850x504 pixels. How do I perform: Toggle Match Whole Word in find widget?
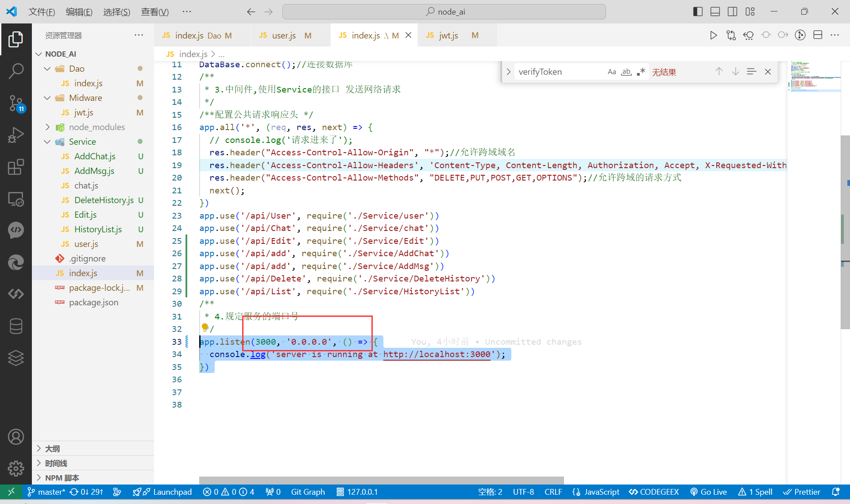coord(626,72)
